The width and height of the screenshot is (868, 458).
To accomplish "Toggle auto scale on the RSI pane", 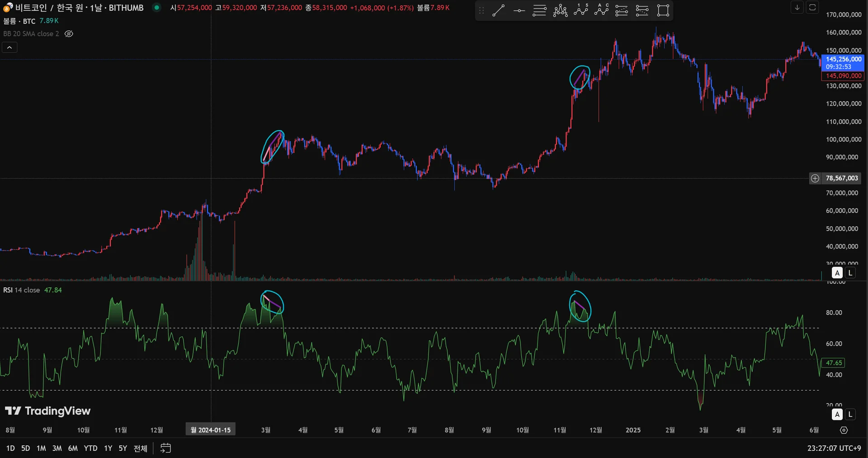I will (x=837, y=414).
